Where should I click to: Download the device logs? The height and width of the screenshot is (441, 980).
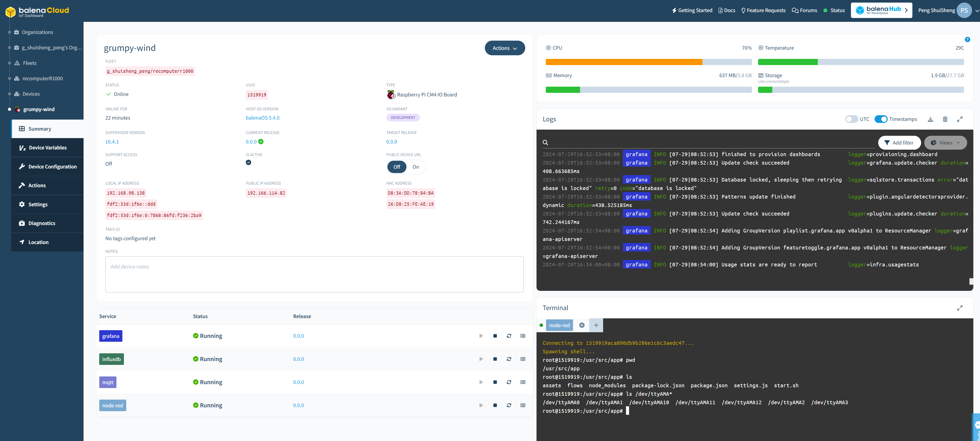930,120
